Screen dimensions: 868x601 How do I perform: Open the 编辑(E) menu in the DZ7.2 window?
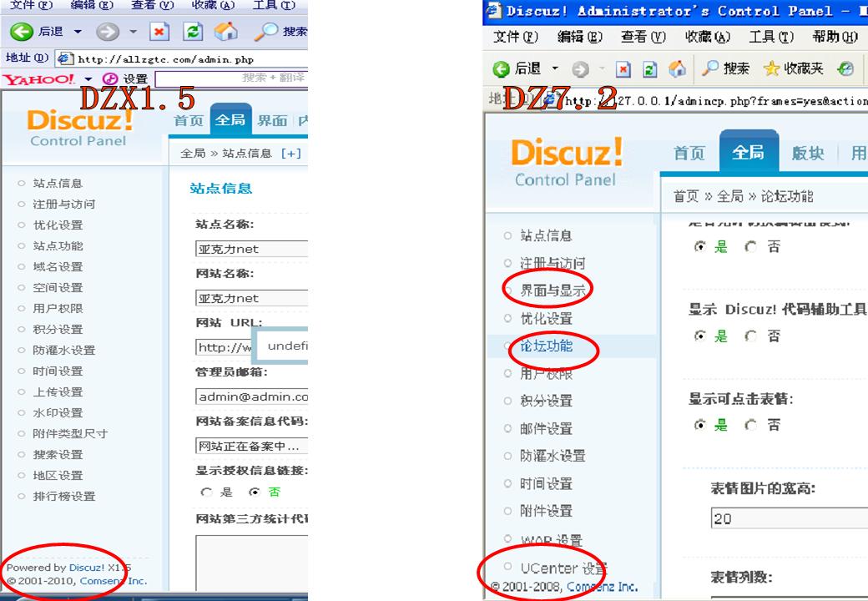coord(580,37)
